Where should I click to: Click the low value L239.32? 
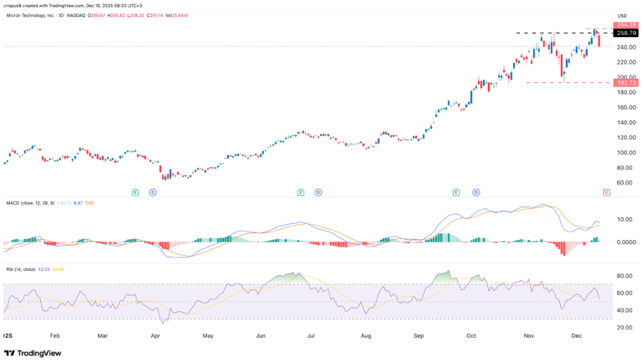point(134,16)
